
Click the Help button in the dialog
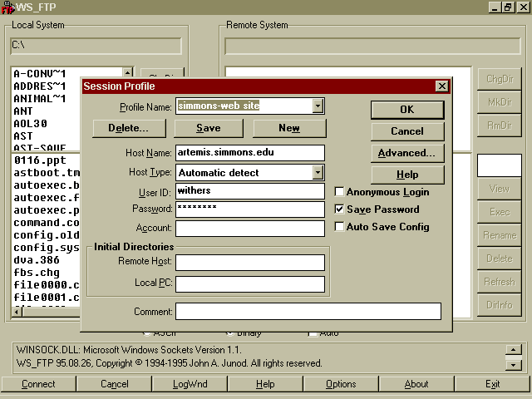click(x=406, y=175)
